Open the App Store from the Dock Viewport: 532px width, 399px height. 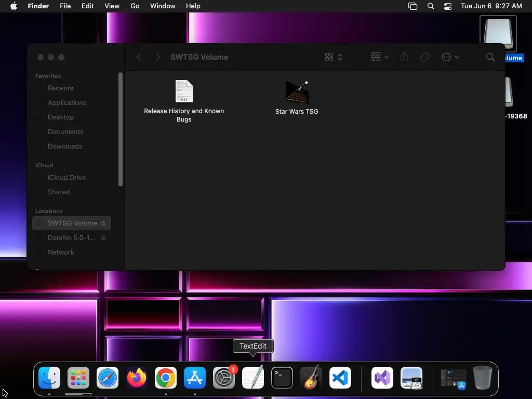coord(195,378)
